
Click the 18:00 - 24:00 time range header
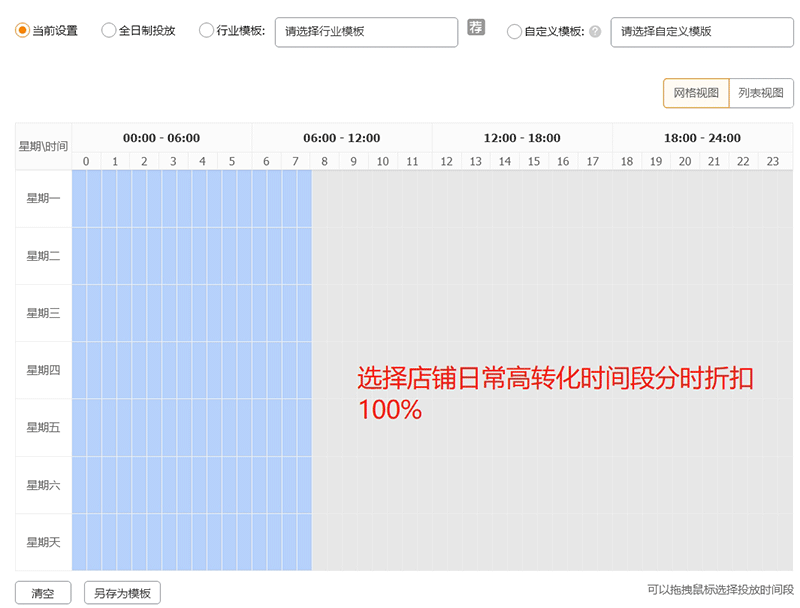[702, 138]
